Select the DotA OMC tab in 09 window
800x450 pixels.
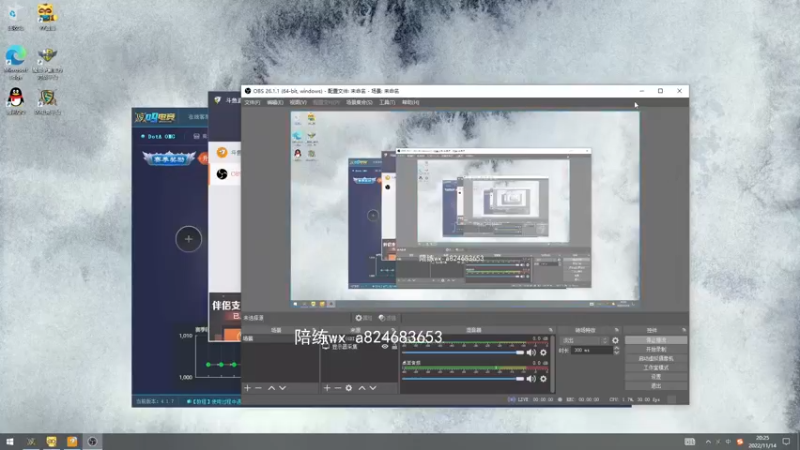pos(158,137)
